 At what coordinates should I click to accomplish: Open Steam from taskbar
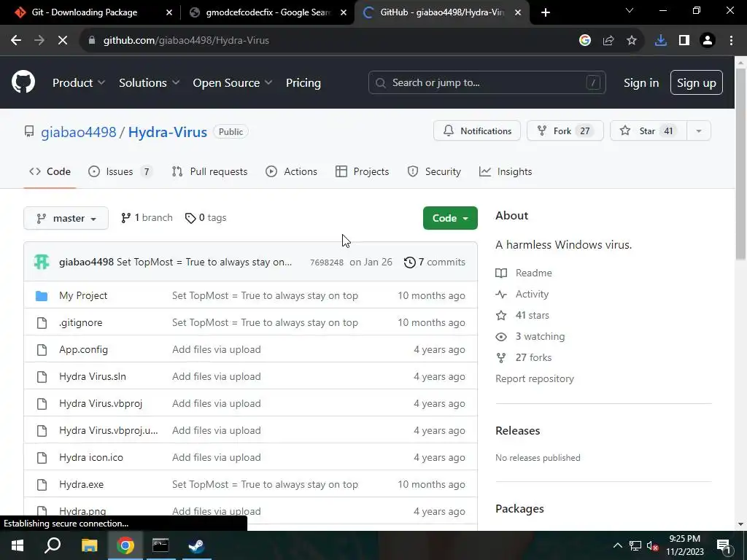click(196, 545)
